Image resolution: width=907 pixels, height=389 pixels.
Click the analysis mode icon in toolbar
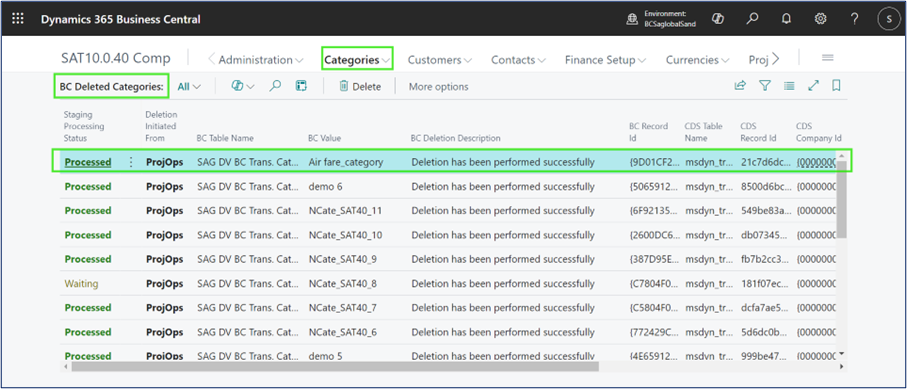(x=301, y=86)
